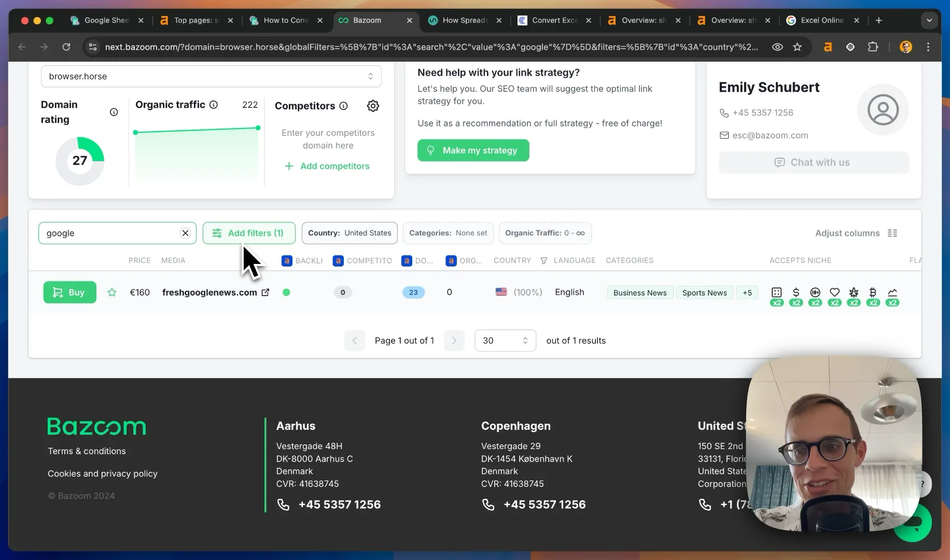Click the Domain rating info icon

[x=114, y=112]
